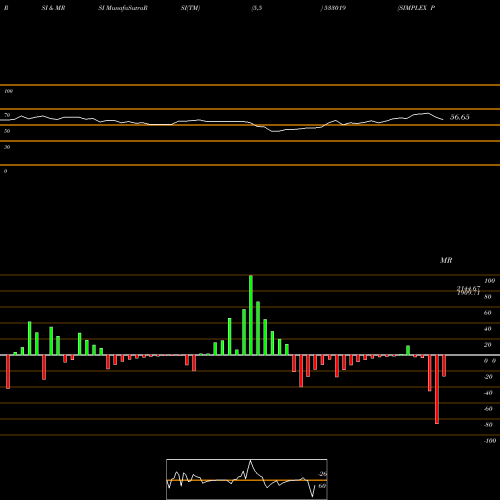The image size is (500, 500).
Task: Click the MR axis label 40
Action: (487, 329)
